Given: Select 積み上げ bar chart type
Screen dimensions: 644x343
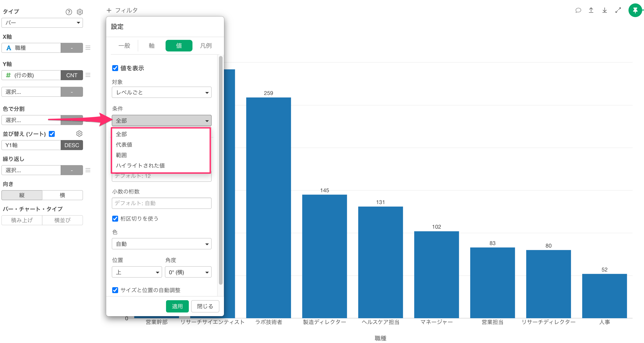Looking at the screenshot, I should point(22,220).
